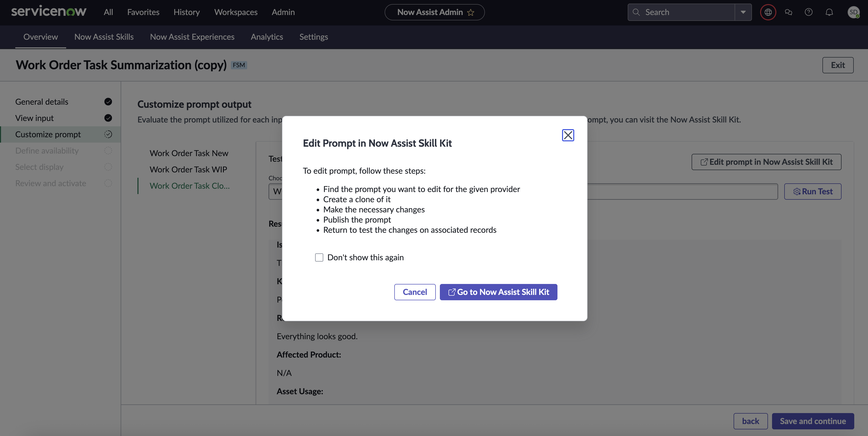Screen dimensions: 868x436
Task: Switch to the Settings tab
Action: tap(314, 37)
